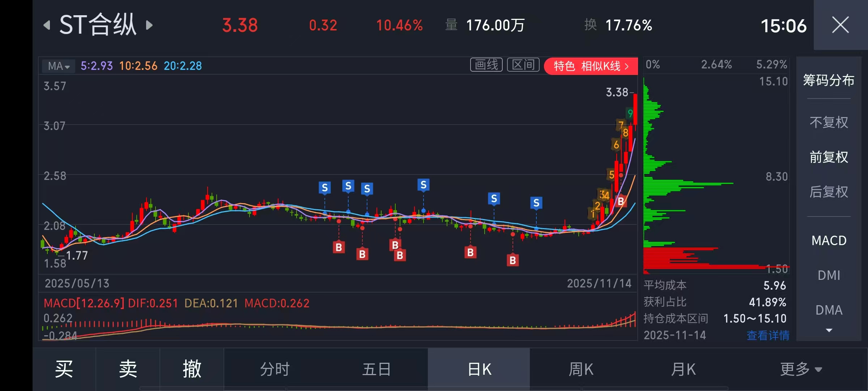Select the DMI indicator
Screen dimensions: 868x391
[829, 275]
